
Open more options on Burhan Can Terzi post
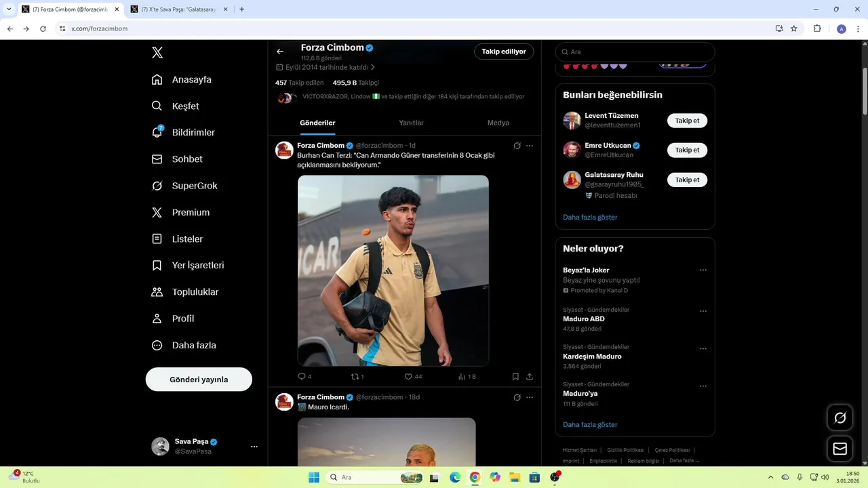pos(530,146)
